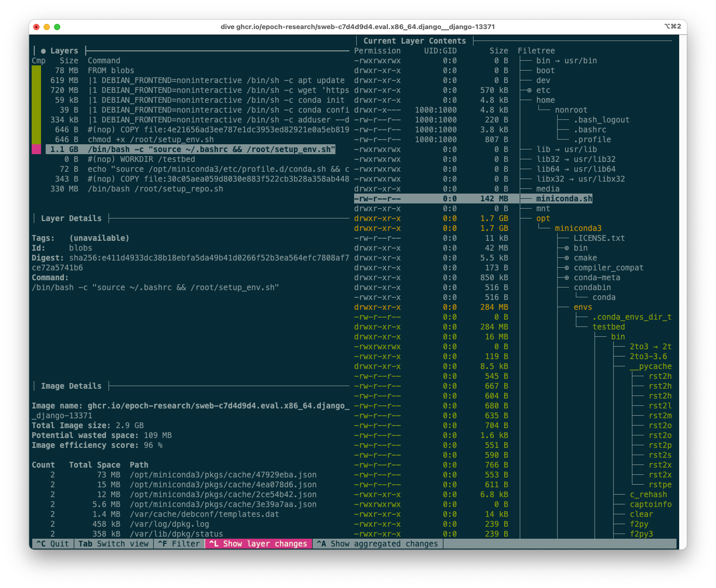This screenshot has width=716, height=588.
Task: Expand the collapsed etc directory node
Action: [529, 90]
